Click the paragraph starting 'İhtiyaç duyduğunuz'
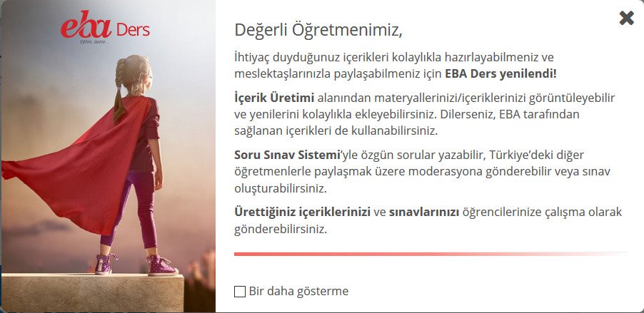This screenshot has height=313, width=644. tap(394, 65)
